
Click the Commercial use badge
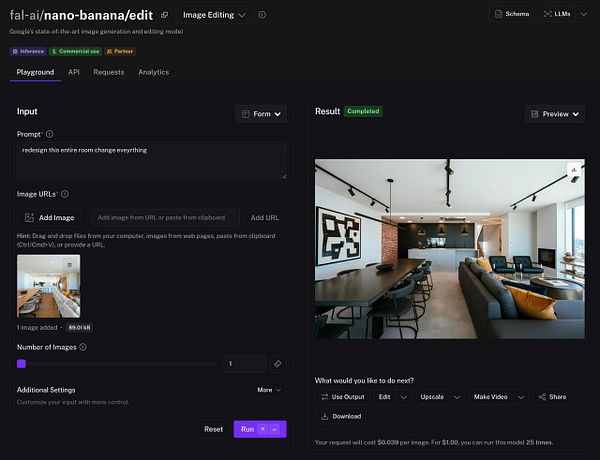coord(75,51)
